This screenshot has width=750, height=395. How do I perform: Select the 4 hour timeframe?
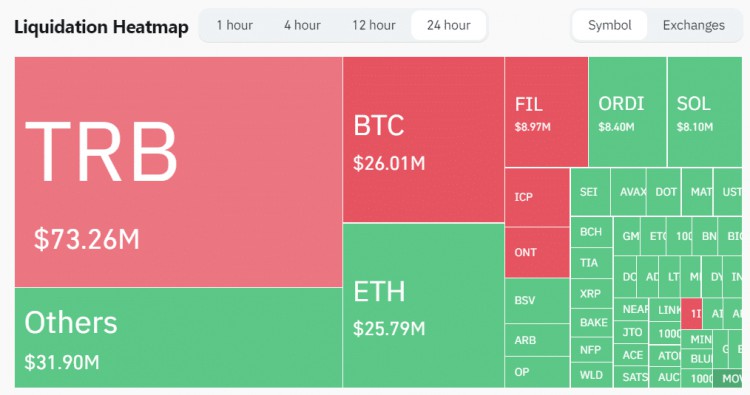[x=302, y=25]
